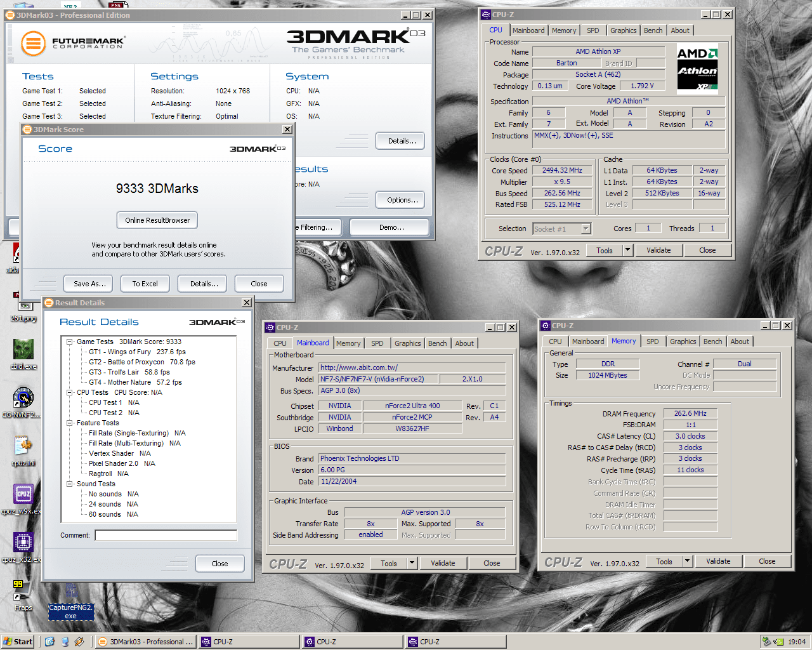Click the tray icon next to clock
812x650 pixels.
click(x=778, y=642)
